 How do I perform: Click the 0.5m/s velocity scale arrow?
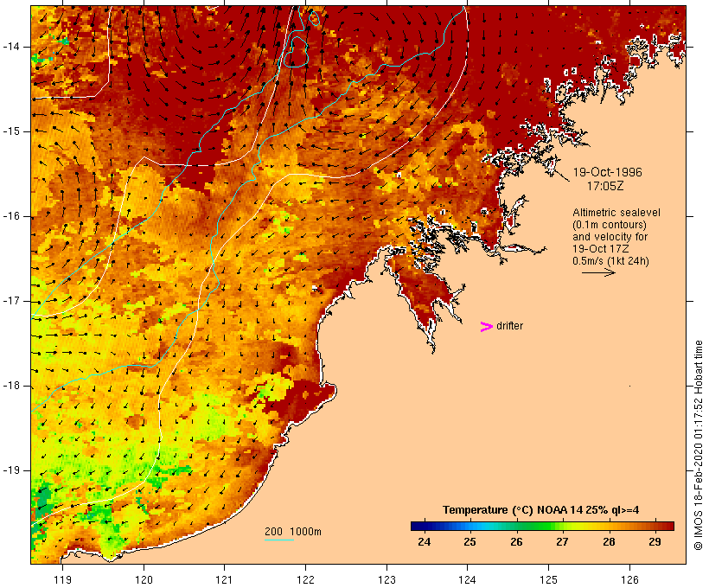(x=598, y=272)
